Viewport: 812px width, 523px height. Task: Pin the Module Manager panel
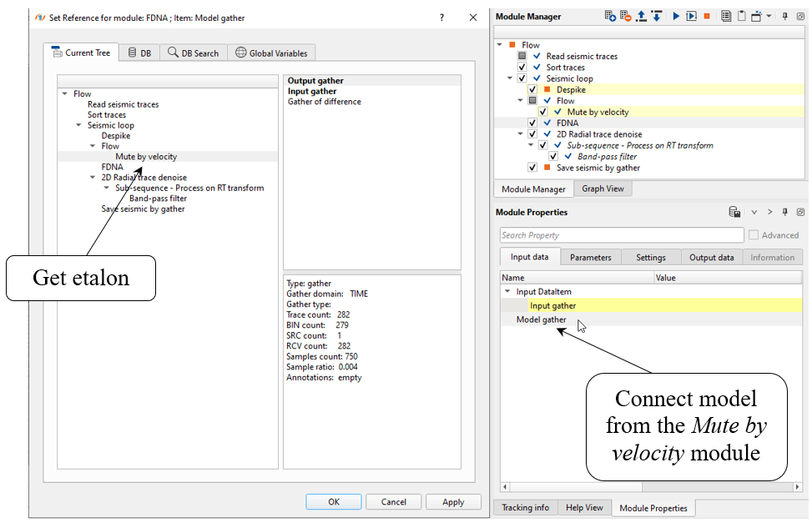pos(785,16)
